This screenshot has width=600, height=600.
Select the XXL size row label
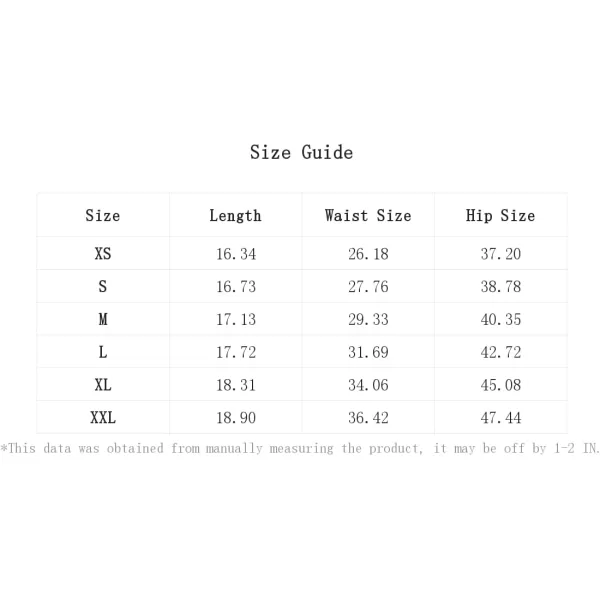pos(103,417)
